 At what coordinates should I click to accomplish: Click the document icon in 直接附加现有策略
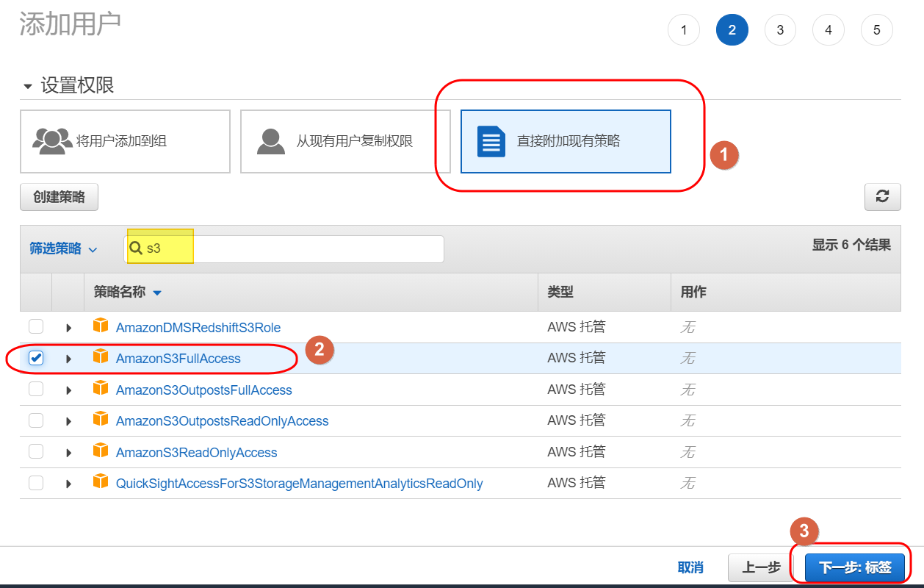coord(491,141)
